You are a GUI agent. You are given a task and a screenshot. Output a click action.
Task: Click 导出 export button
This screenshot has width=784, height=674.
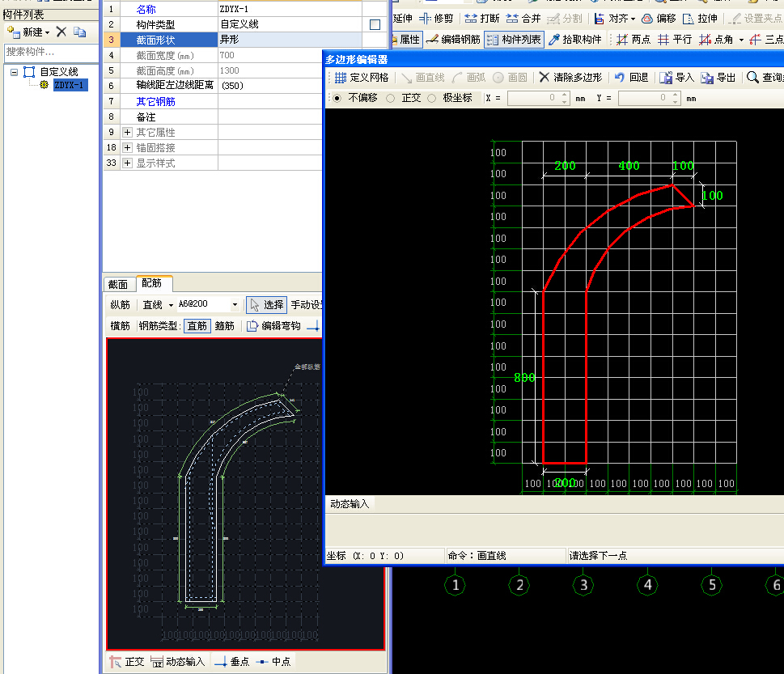(718, 78)
